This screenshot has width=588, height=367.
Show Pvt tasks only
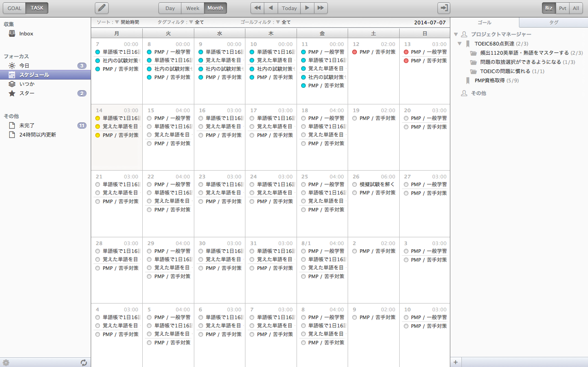(563, 8)
